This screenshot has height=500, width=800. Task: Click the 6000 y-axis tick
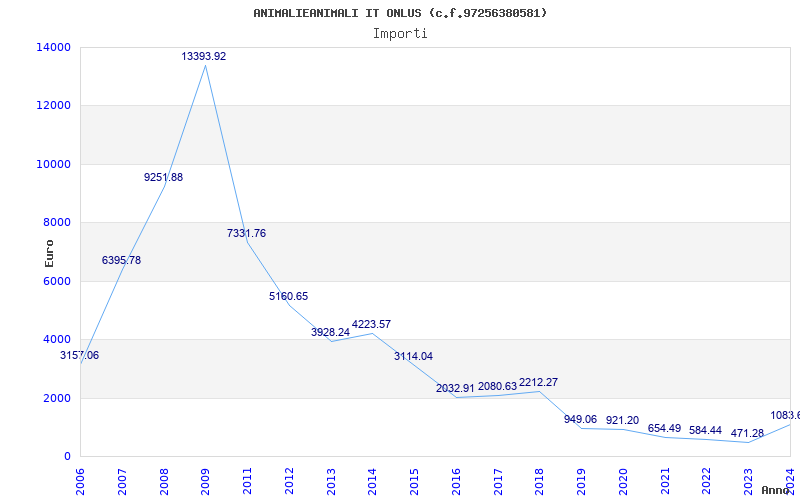[x=56, y=281]
